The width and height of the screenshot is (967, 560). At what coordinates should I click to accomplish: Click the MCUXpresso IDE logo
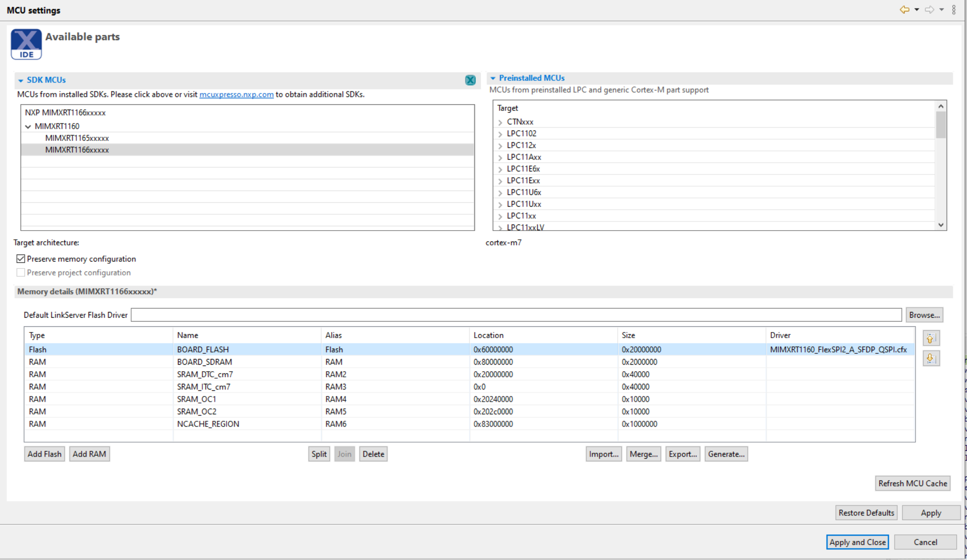click(x=26, y=44)
